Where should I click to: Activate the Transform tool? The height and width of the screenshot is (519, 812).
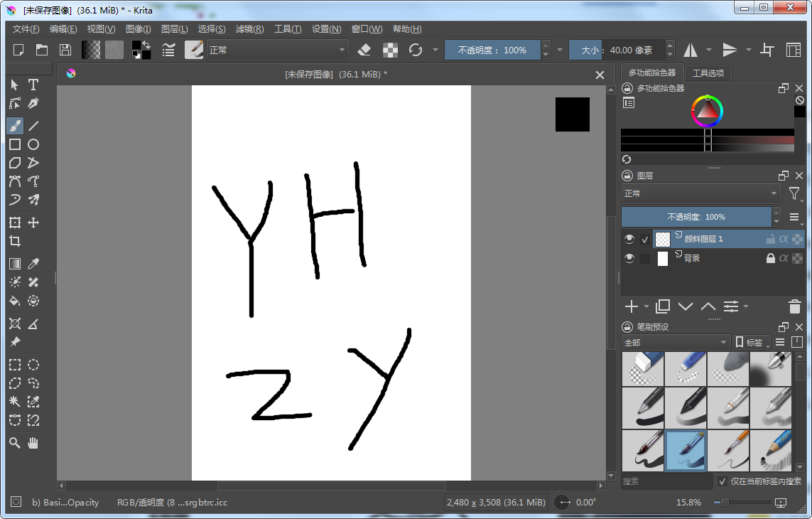[14, 223]
